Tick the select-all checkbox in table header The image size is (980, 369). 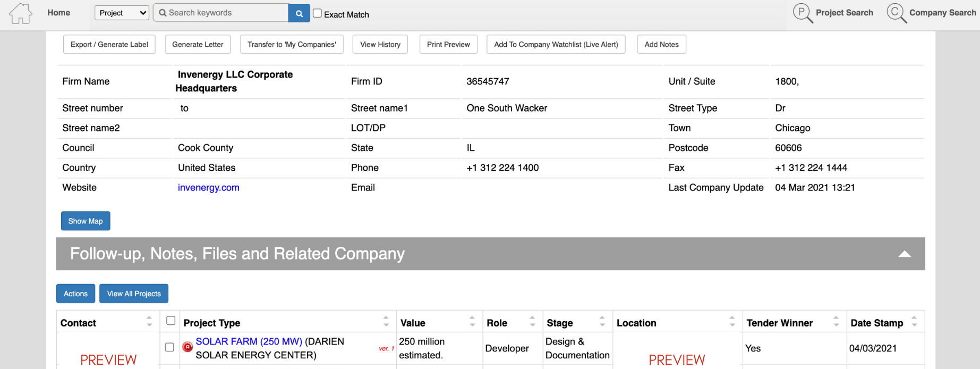click(171, 321)
